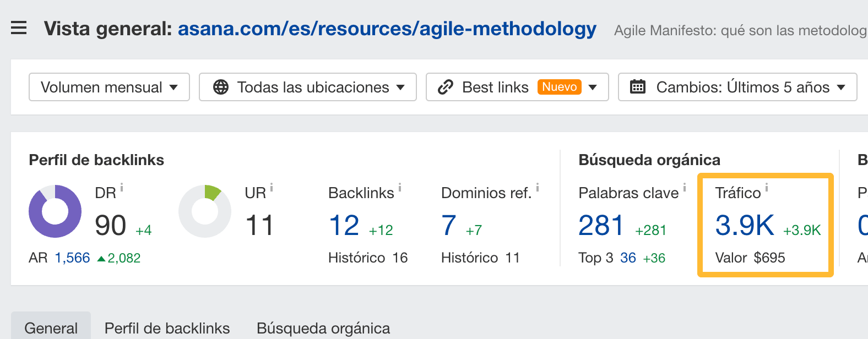868x339 pixels.
Task: Expand the Volumen mensual dropdown
Action: [x=109, y=87]
